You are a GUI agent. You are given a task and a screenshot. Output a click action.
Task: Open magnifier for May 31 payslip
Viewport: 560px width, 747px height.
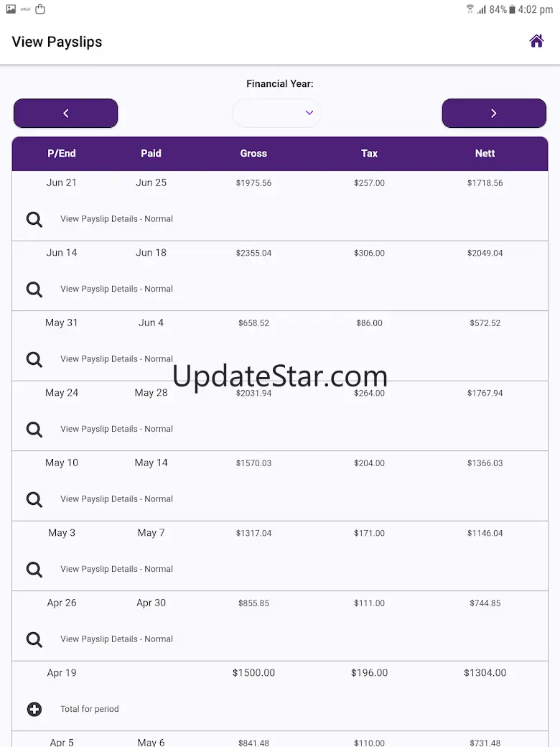[34, 359]
